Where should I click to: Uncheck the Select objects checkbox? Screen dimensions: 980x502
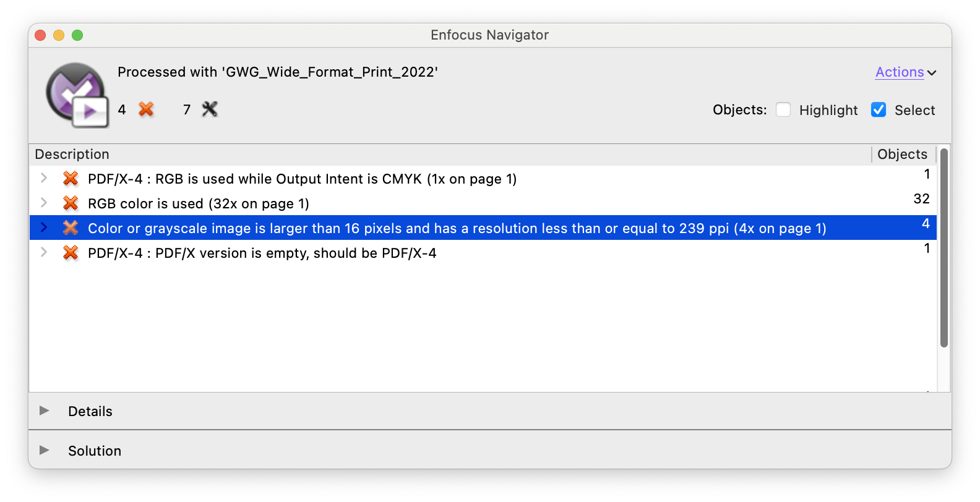[x=879, y=109]
